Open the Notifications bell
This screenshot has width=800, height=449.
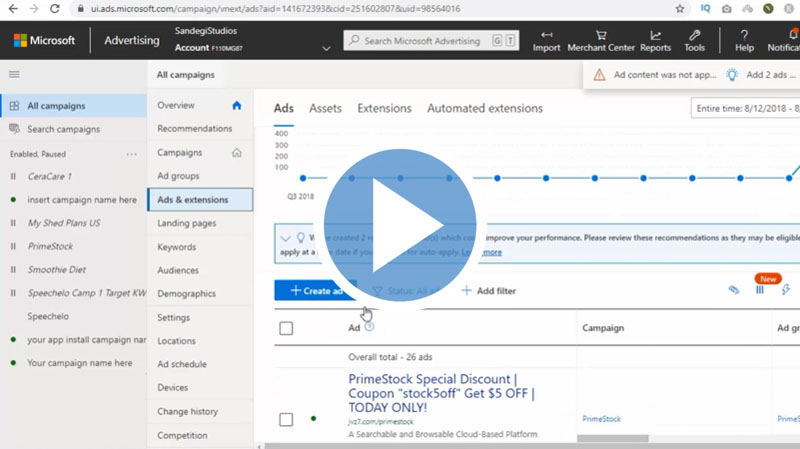(x=792, y=35)
